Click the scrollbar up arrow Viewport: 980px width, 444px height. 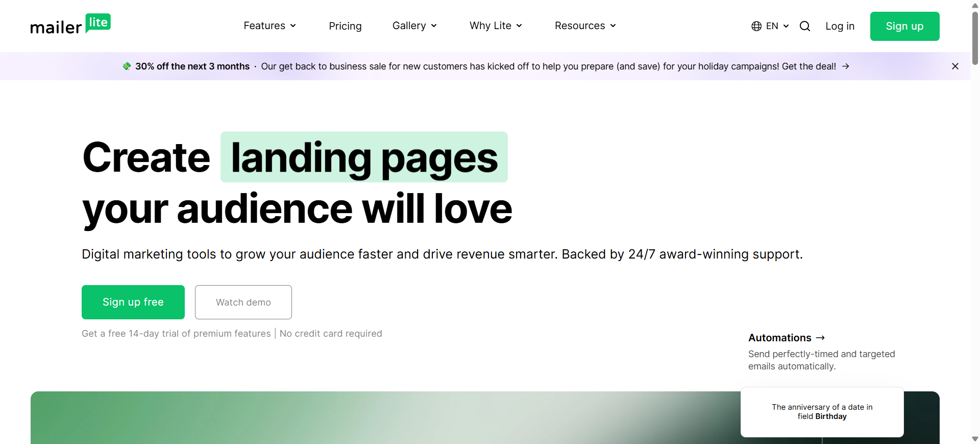[x=975, y=5]
